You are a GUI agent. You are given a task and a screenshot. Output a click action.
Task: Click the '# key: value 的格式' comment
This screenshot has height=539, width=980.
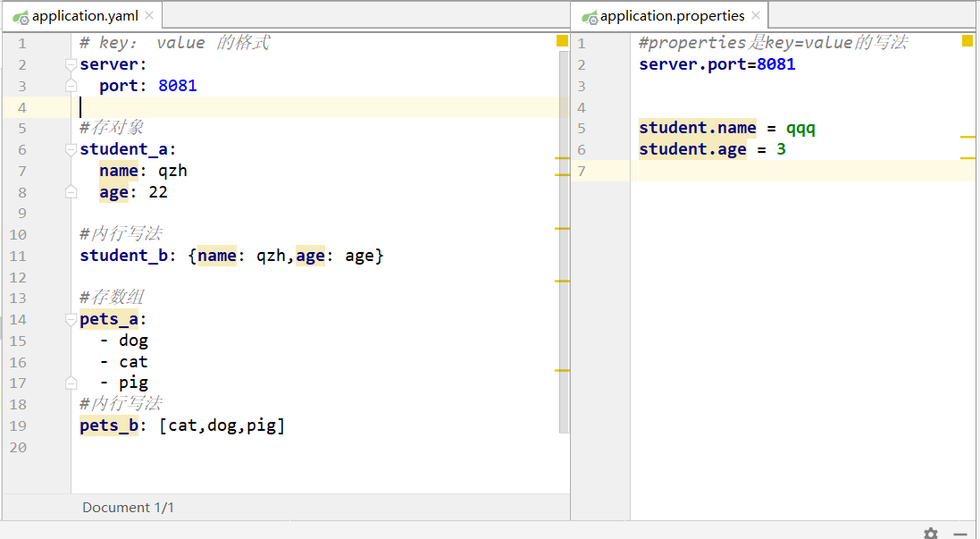175,43
